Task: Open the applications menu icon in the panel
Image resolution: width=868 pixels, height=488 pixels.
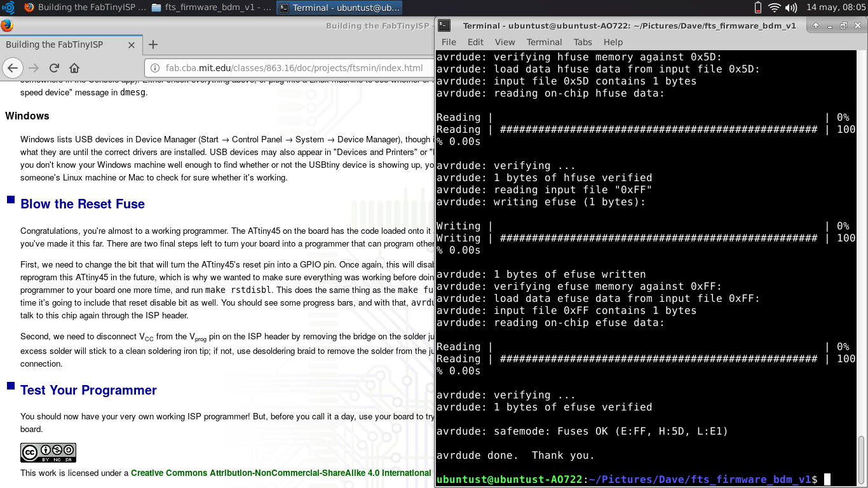Action: click(8, 8)
